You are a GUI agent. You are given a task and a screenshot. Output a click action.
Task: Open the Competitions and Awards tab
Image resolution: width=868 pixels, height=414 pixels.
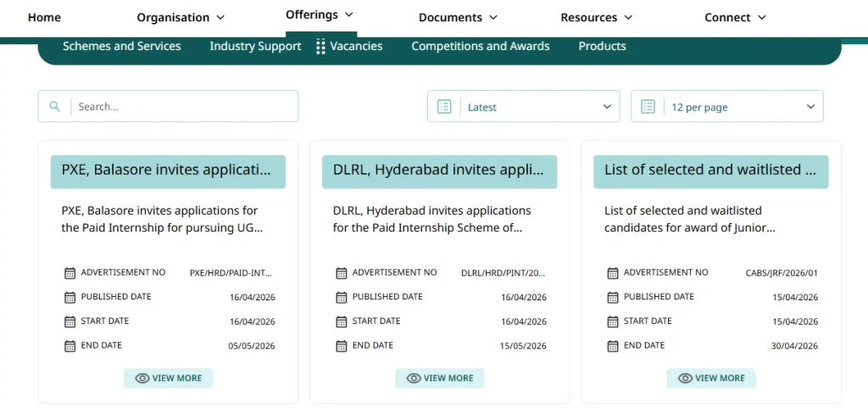pos(480,47)
